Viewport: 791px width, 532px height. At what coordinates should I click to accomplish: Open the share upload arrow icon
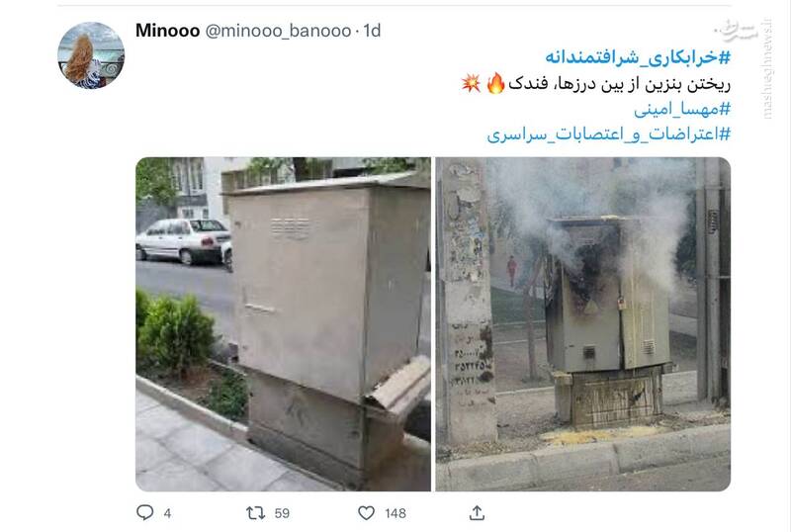click(477, 513)
